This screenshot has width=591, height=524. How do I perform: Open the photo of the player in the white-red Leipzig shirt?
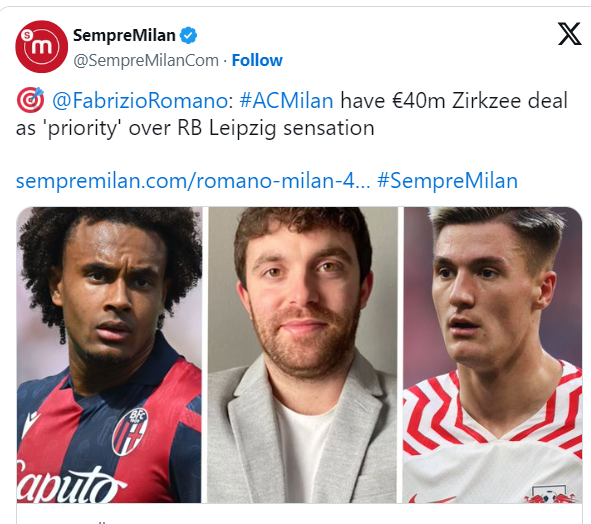[493, 355]
